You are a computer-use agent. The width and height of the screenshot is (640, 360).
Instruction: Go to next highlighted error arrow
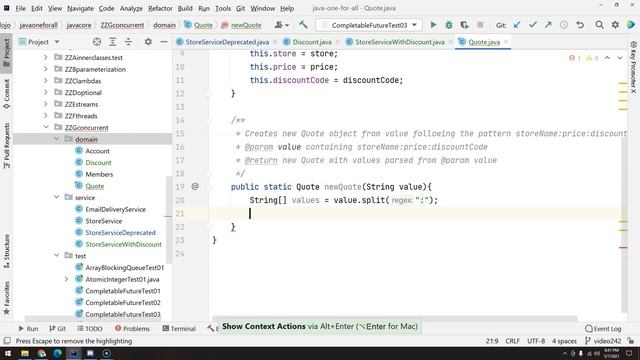(620, 58)
